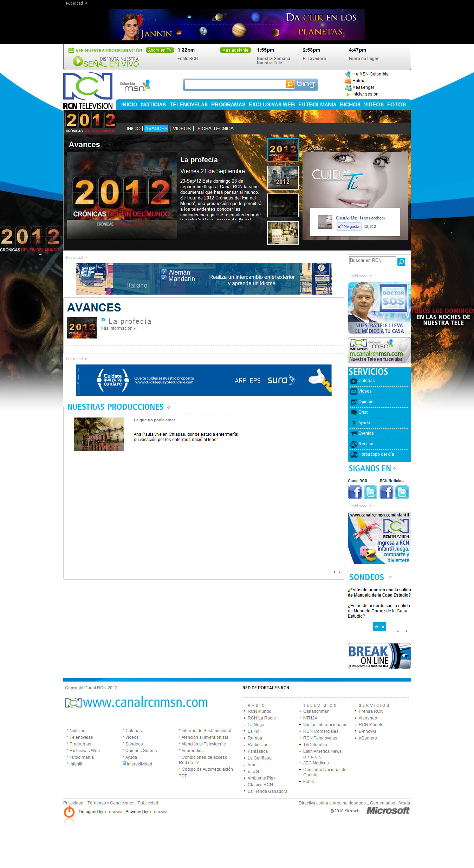474x868 pixels.
Task: Click the Bing search magnifier icon
Action: click(290, 84)
